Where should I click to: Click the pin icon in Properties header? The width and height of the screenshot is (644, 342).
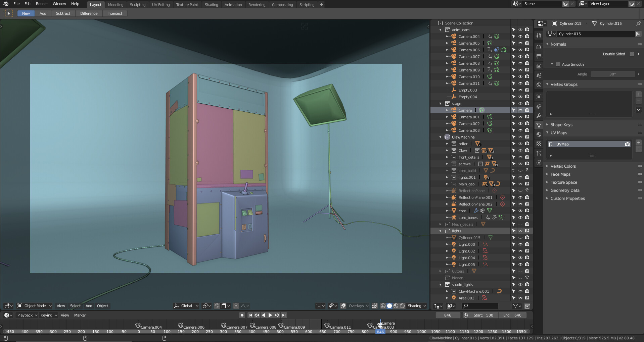638,23
